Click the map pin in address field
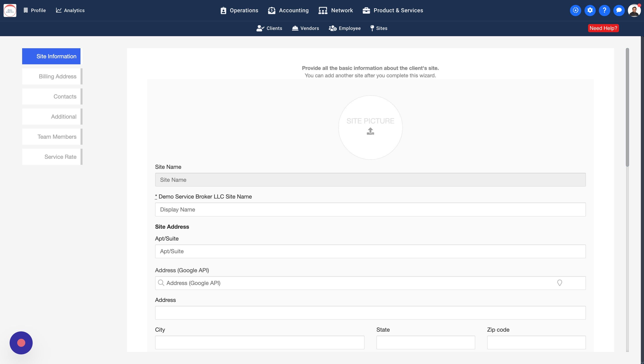This screenshot has height=364, width=644. (x=559, y=283)
